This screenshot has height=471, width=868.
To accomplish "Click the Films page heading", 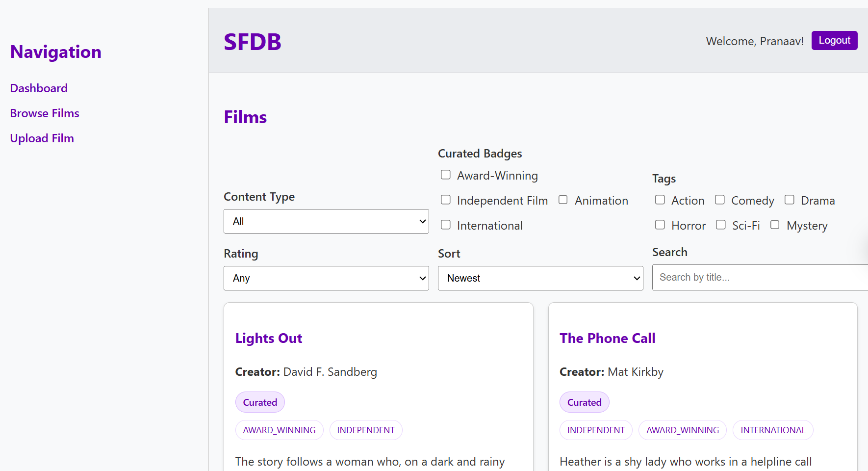I will pos(245,117).
